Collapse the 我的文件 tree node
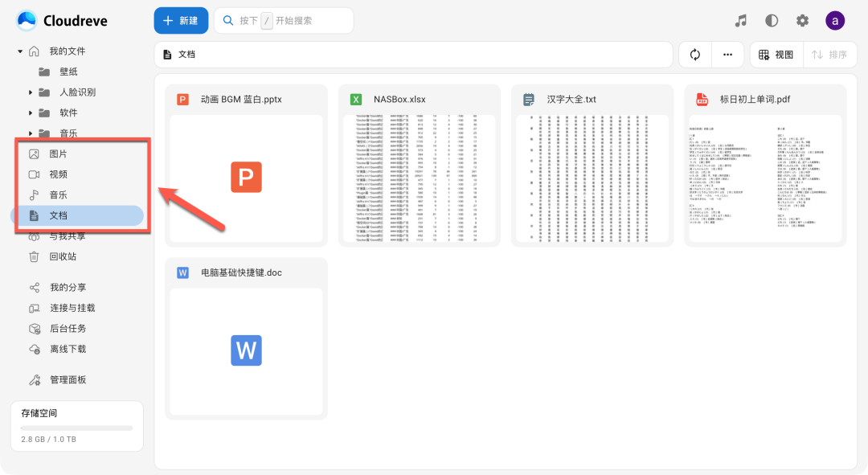 click(20, 51)
